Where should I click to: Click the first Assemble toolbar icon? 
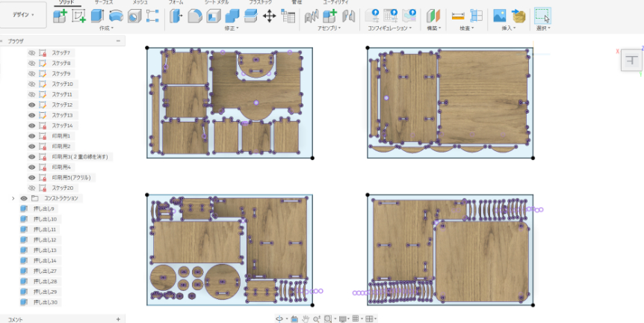point(312,16)
